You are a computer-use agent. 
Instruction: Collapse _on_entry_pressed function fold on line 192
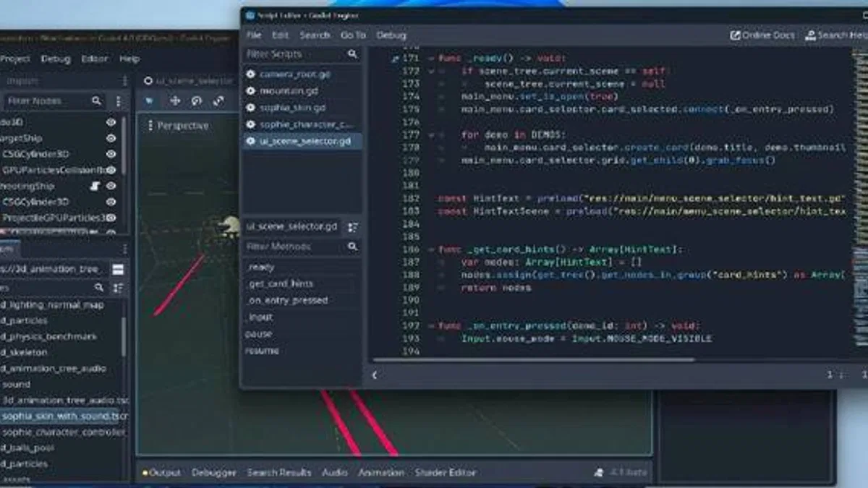pos(431,326)
